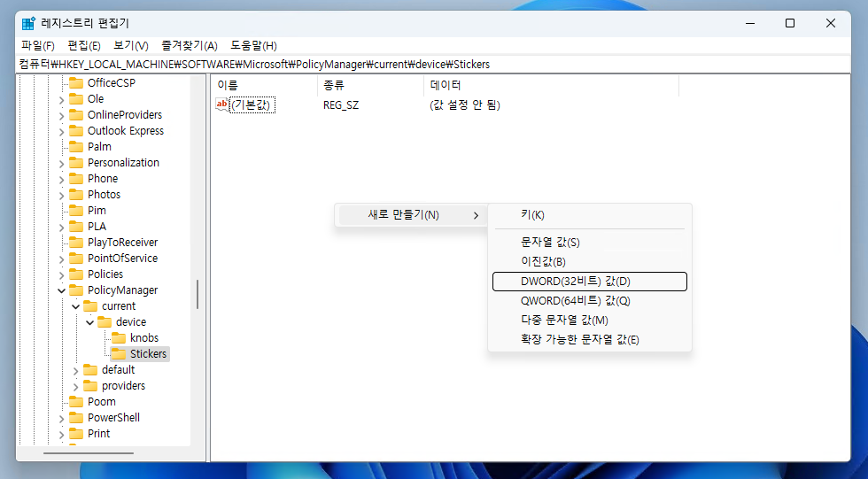This screenshot has width=868, height=479.
Task: Click the tree horizontal scrollbar thumb
Action: [x=89, y=453]
